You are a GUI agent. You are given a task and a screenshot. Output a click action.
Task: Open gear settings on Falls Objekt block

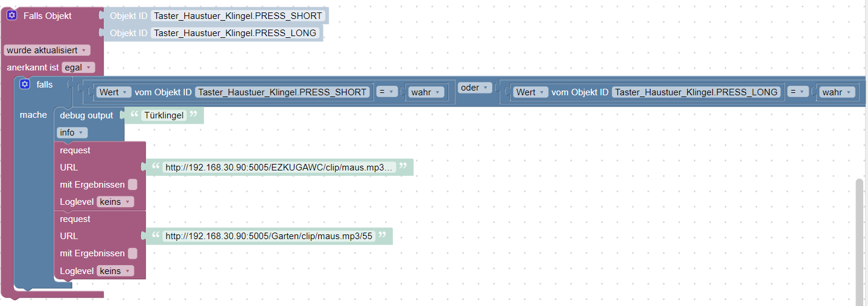(x=12, y=15)
